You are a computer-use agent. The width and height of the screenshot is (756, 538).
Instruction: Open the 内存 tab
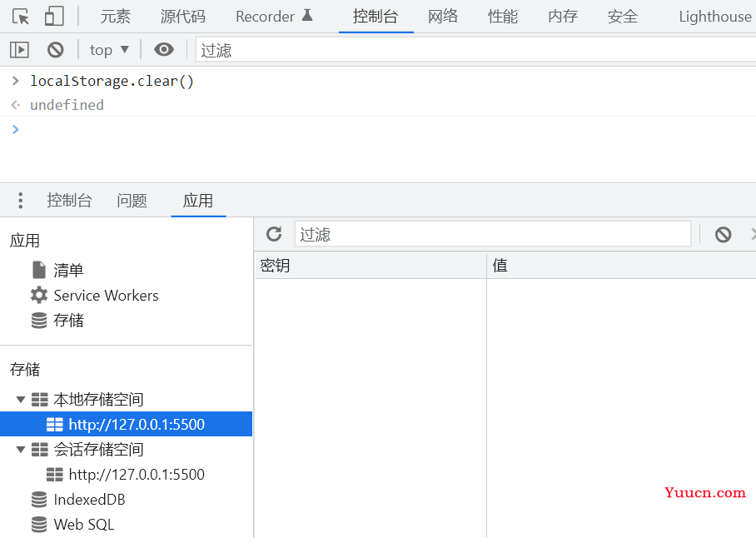(563, 17)
